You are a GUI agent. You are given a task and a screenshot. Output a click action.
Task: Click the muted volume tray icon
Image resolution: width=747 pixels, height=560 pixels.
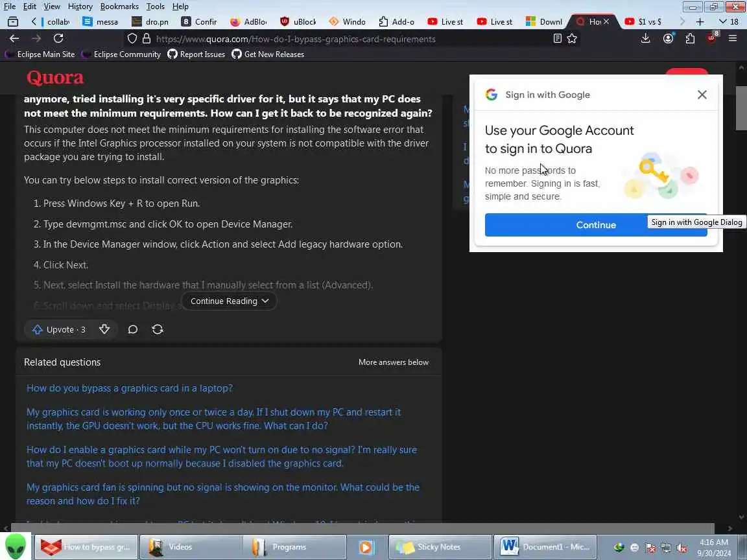[682, 548]
